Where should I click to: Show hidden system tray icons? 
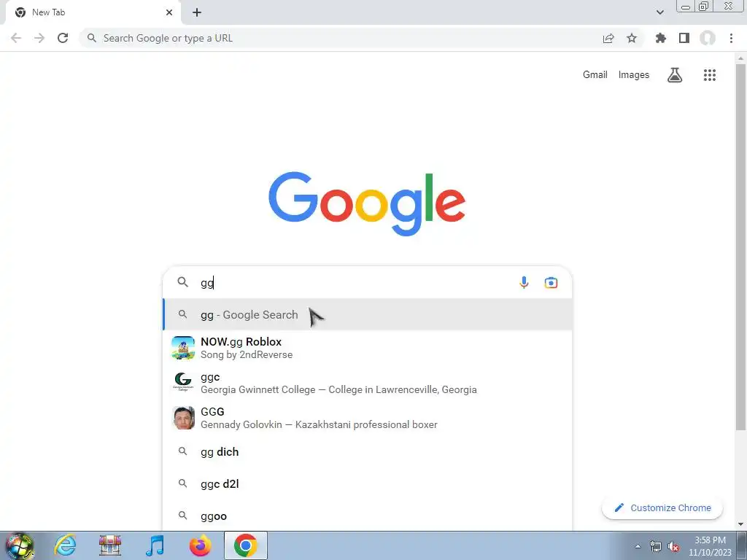(638, 547)
